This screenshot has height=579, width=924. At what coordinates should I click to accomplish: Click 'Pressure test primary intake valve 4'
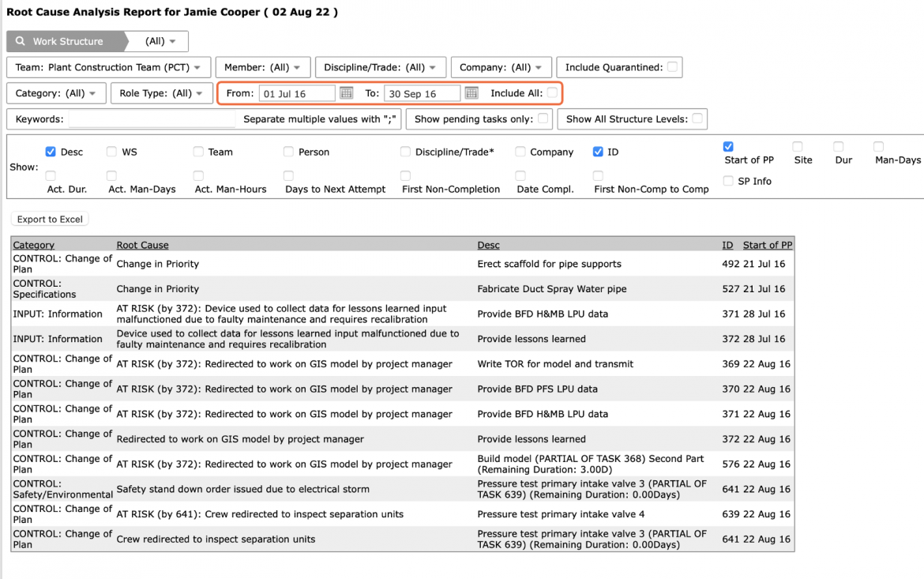pos(561,514)
